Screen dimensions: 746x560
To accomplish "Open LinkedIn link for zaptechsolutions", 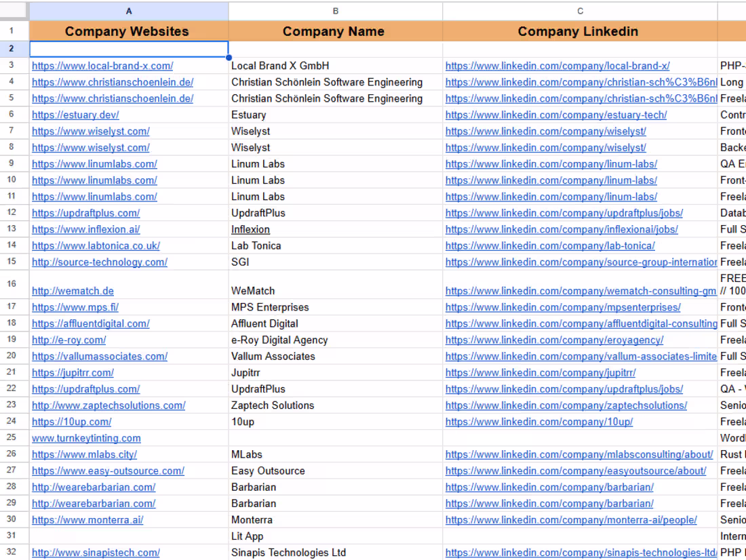I will pos(566,405).
